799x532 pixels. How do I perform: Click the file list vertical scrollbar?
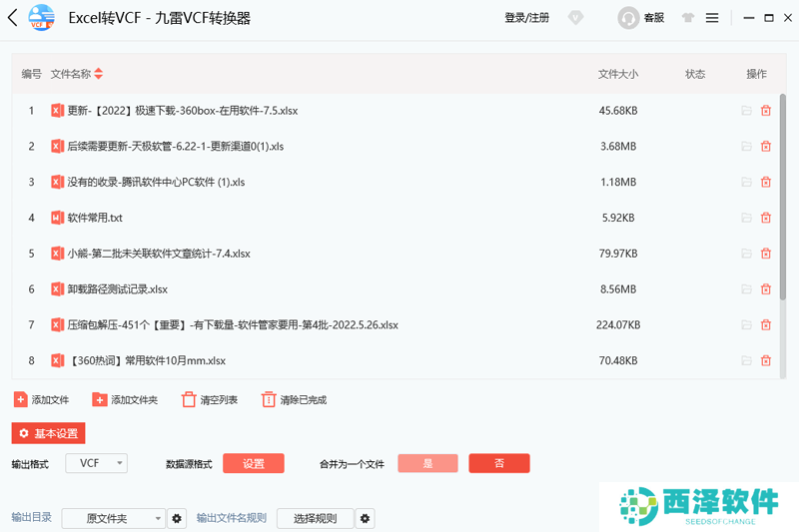783,198
